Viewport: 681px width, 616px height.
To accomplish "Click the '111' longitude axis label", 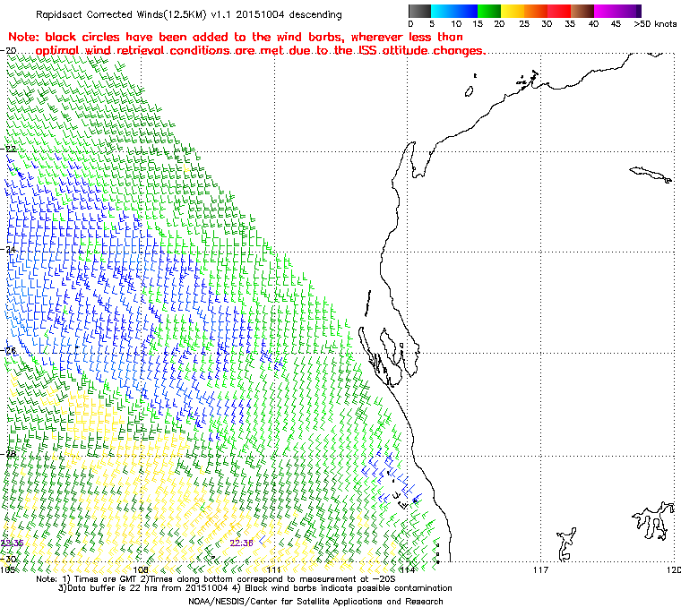I will (273, 569).
